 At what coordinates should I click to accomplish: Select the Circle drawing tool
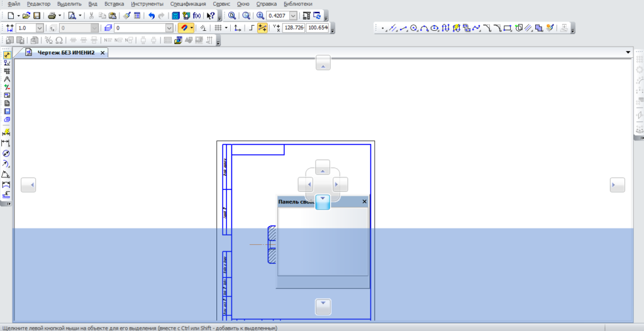pos(414,28)
